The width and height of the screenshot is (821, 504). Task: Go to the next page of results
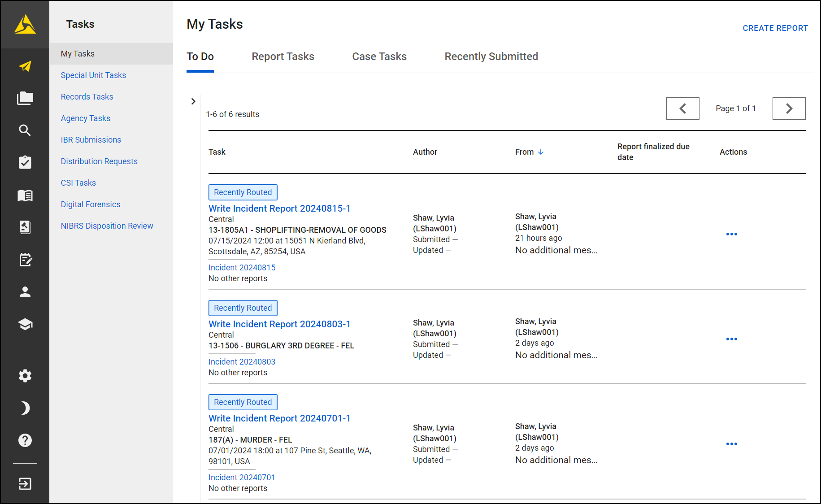click(789, 108)
